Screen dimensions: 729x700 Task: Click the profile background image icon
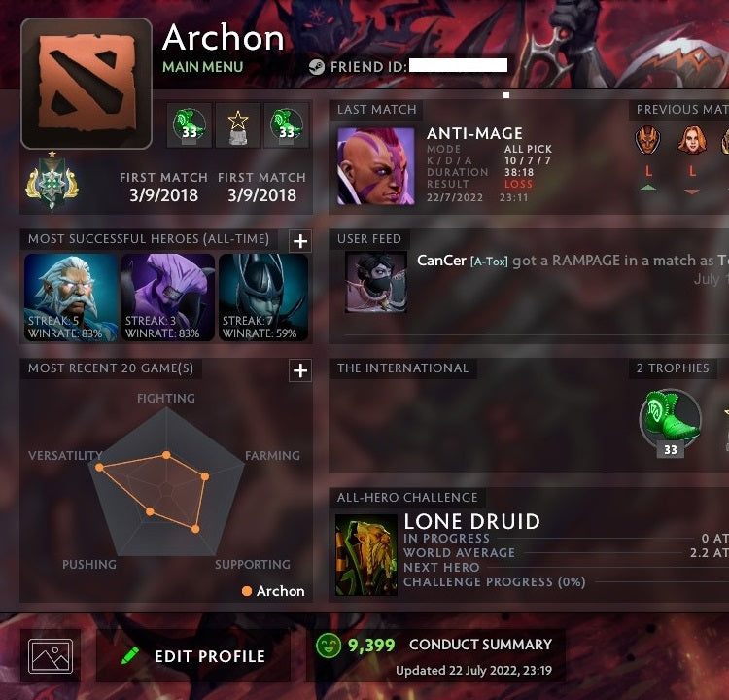[51, 656]
